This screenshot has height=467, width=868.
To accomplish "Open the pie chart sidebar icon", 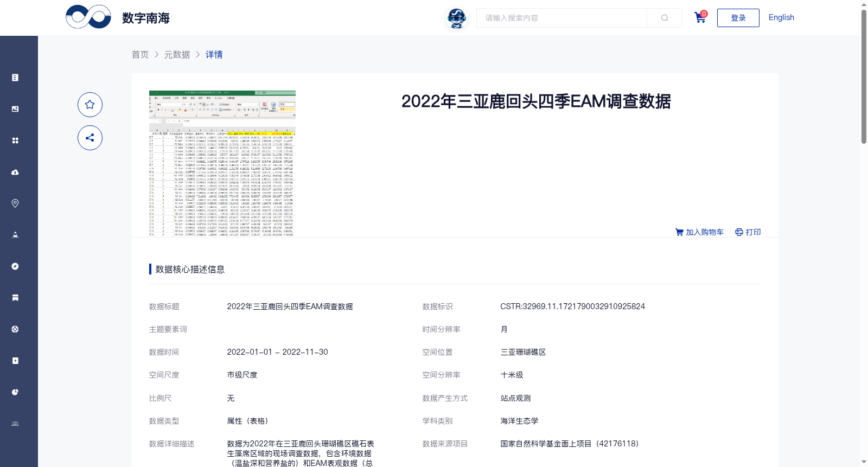I will tap(15, 392).
